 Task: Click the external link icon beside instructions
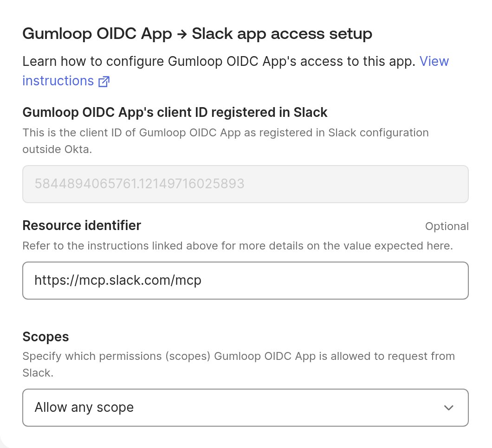[x=104, y=82]
